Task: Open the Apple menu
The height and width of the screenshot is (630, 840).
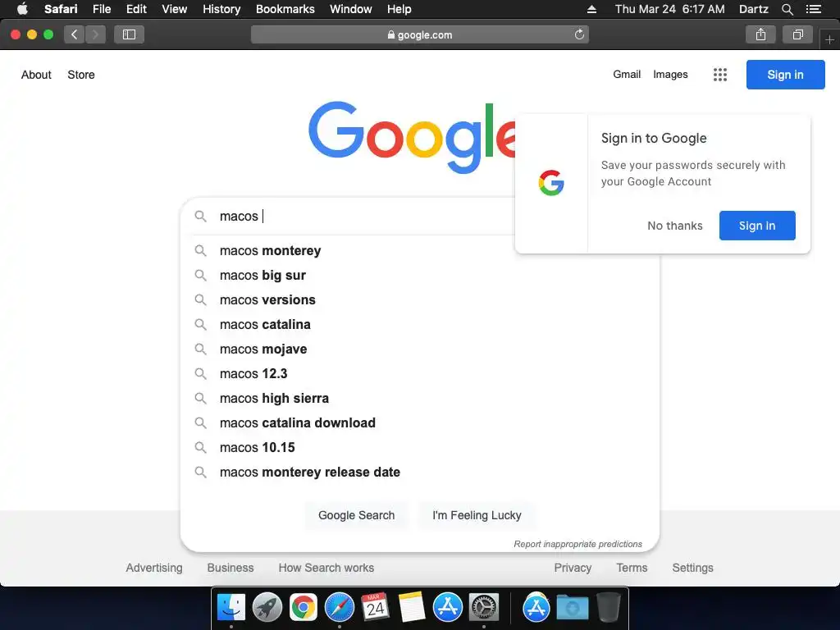Action: click(22, 9)
